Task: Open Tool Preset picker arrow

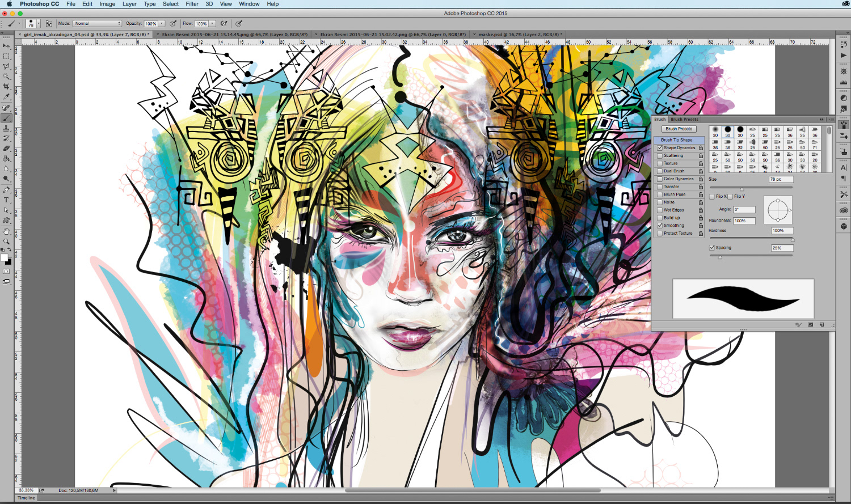Action: [19, 23]
